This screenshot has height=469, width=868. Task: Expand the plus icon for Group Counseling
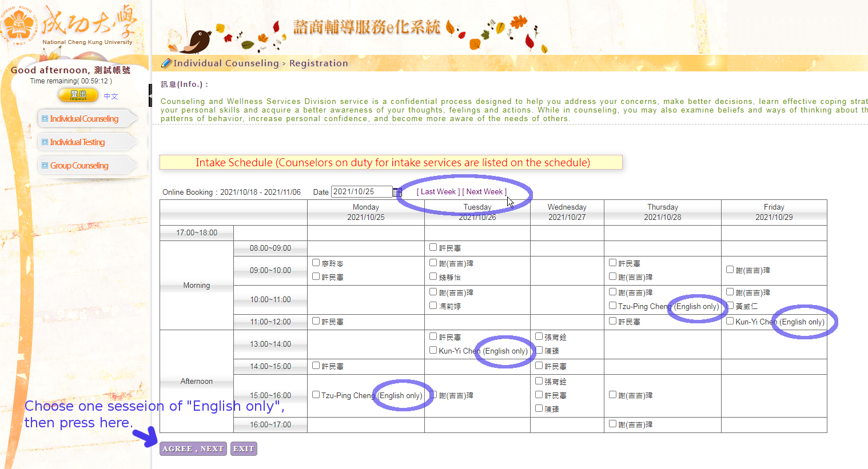(45, 166)
